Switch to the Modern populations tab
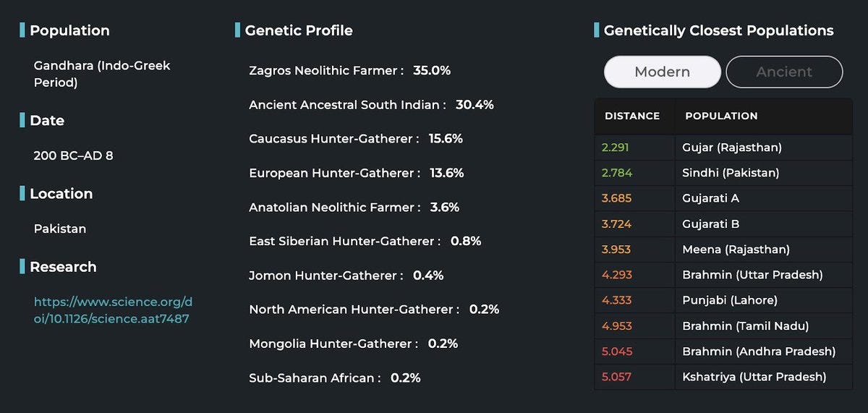 click(x=662, y=72)
